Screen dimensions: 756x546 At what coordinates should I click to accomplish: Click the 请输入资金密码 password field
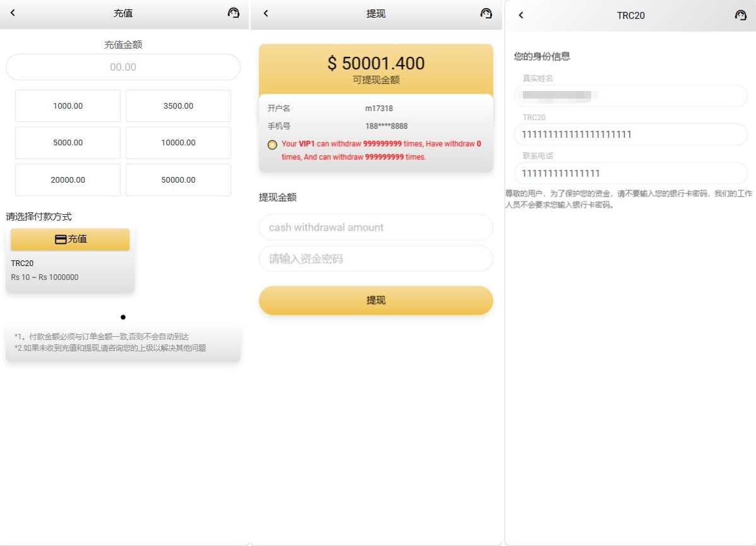click(376, 259)
